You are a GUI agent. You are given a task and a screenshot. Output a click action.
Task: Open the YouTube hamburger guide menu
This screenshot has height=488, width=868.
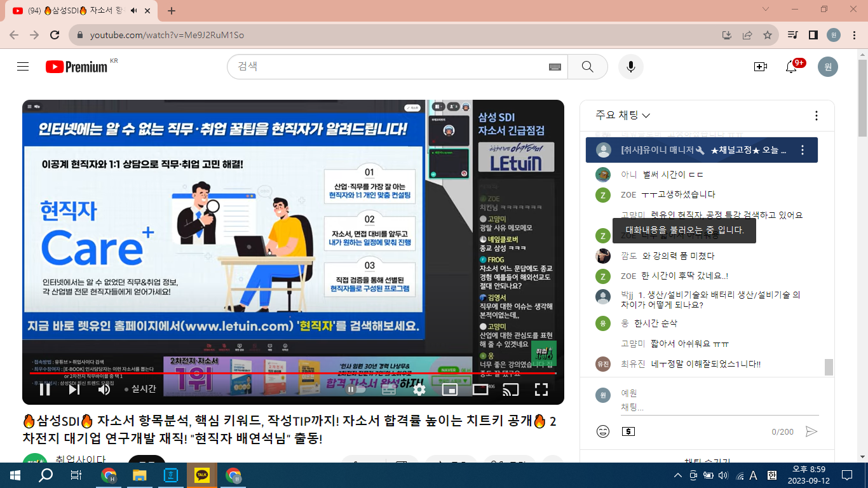(23, 67)
